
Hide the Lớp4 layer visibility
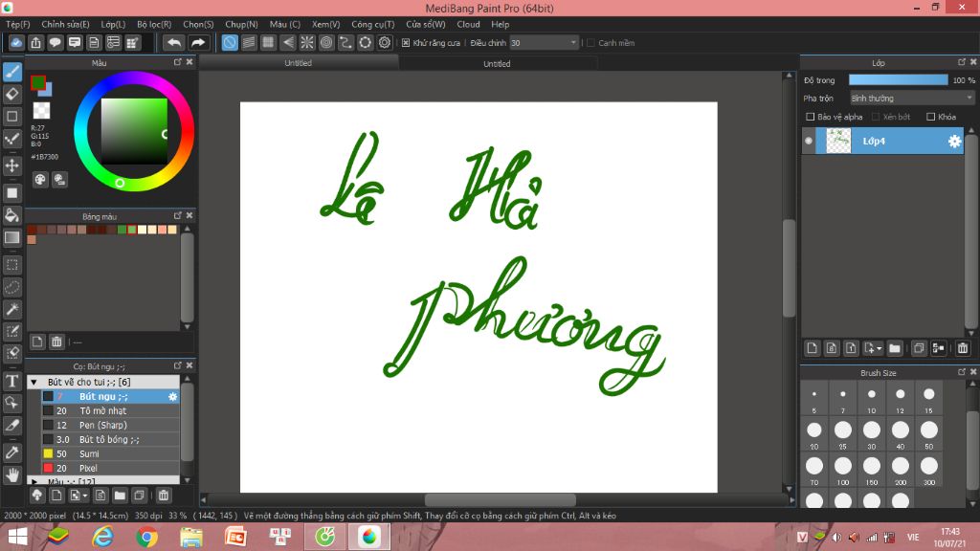pos(809,142)
